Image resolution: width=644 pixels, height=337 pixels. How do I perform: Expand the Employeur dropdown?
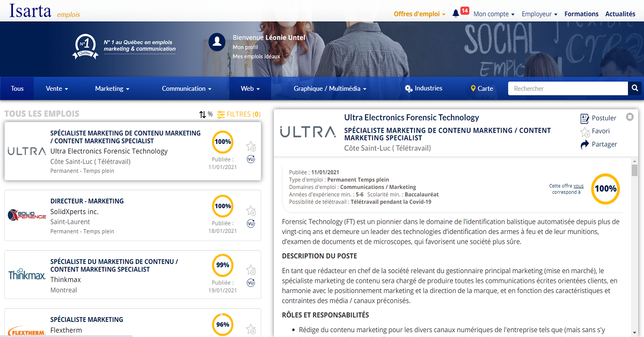[x=539, y=14]
